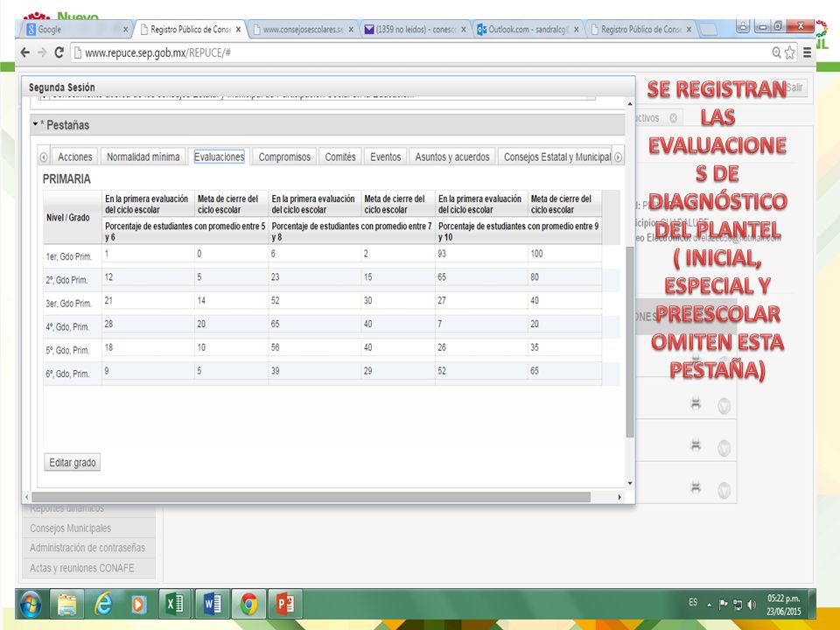Switch to the Compromisos tab

(284, 157)
